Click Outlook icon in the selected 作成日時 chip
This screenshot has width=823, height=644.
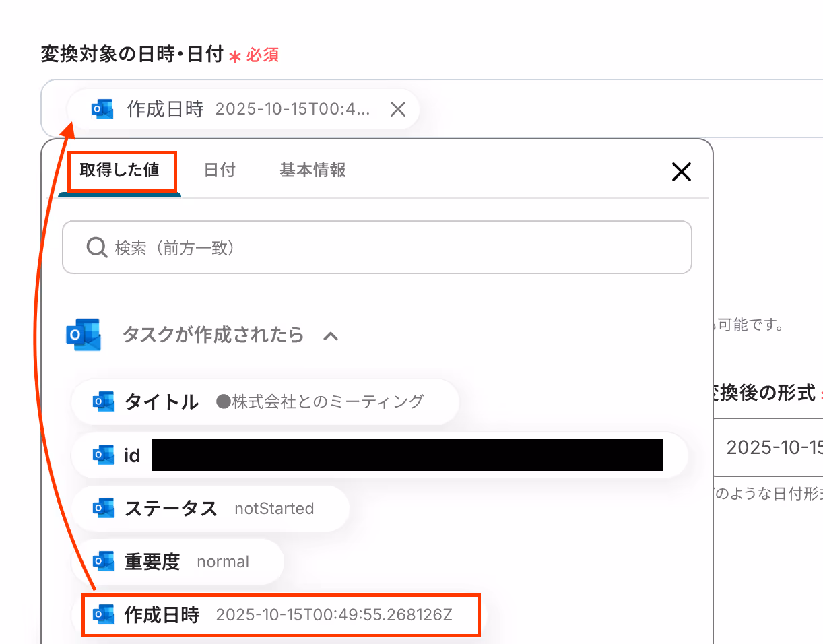[102, 109]
